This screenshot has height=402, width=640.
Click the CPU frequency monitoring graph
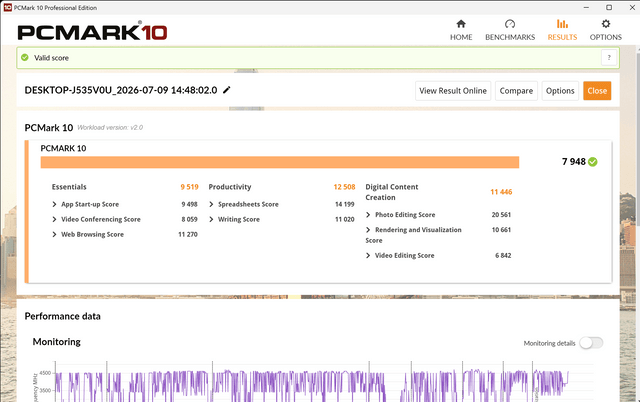coord(310,384)
